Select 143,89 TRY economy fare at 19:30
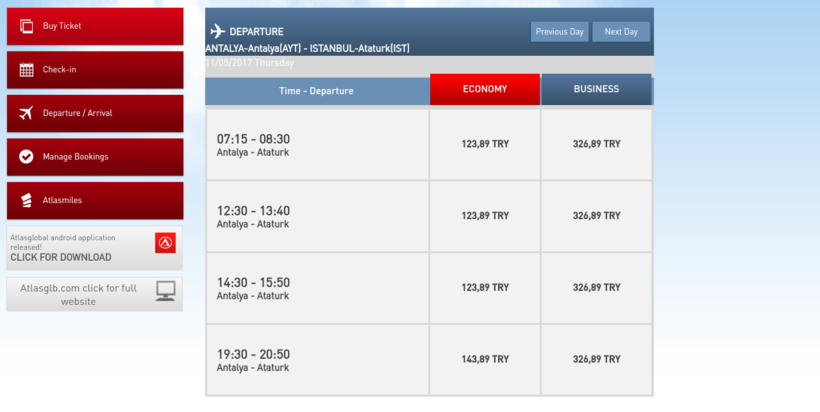820x412 pixels. point(485,359)
